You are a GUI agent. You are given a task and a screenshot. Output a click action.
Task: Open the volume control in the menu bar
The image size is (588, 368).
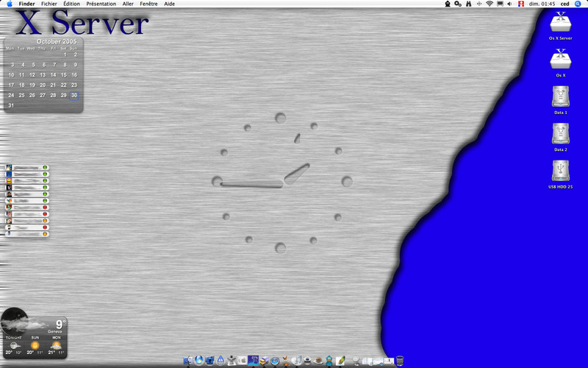(509, 4)
